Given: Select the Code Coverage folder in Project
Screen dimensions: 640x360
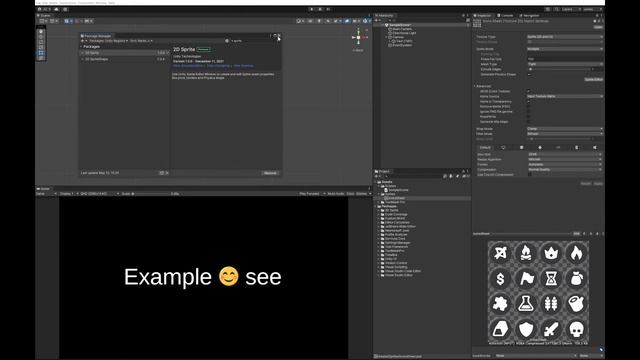Looking at the screenshot, I should point(396,214).
